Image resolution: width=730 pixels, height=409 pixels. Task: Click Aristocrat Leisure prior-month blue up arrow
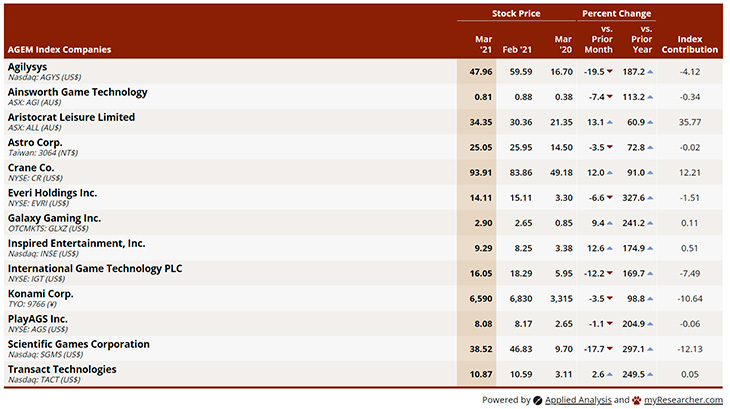(x=609, y=122)
